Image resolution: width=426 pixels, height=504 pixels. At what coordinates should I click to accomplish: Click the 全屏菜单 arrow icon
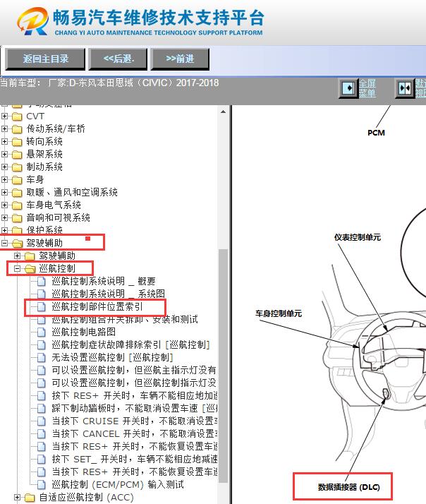(x=348, y=88)
